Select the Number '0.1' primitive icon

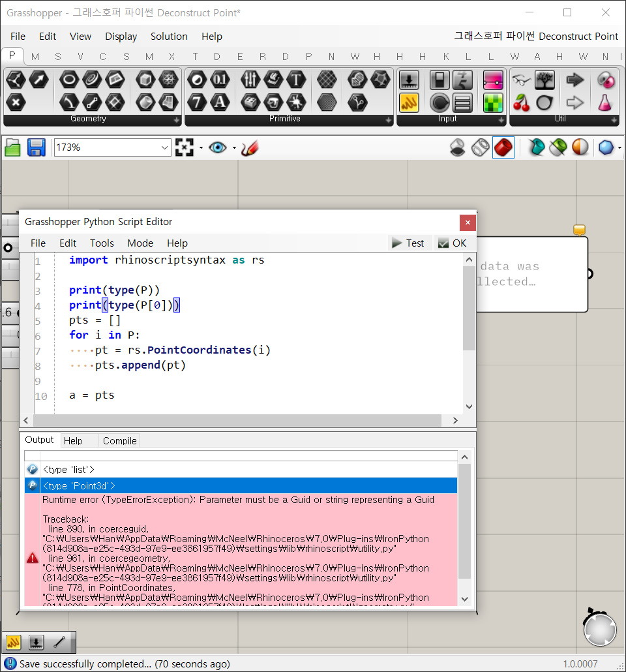[220, 80]
